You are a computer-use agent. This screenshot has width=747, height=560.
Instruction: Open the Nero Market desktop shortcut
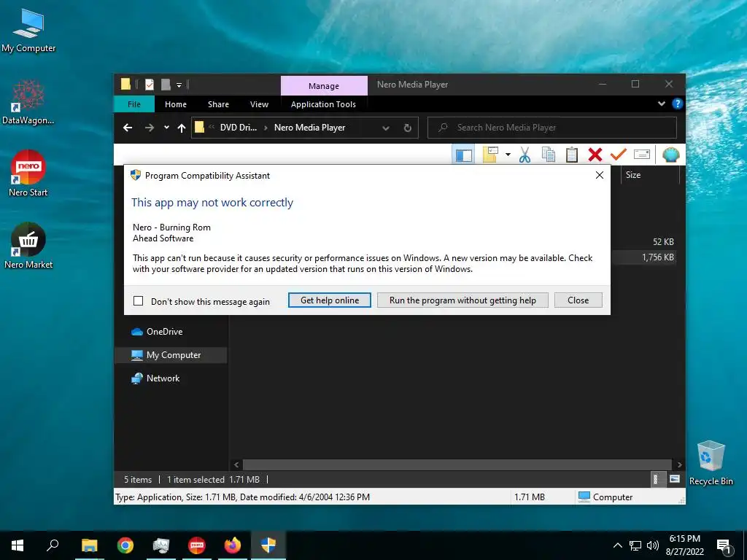tap(28, 246)
